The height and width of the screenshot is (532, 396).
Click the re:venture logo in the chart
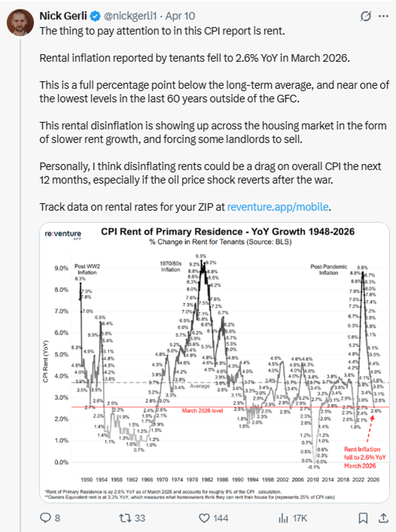tap(63, 234)
